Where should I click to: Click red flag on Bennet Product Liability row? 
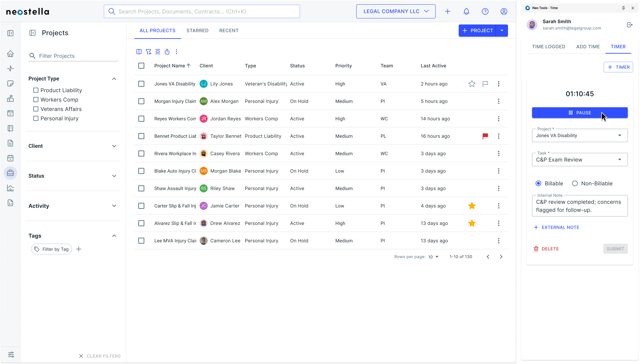[485, 136]
